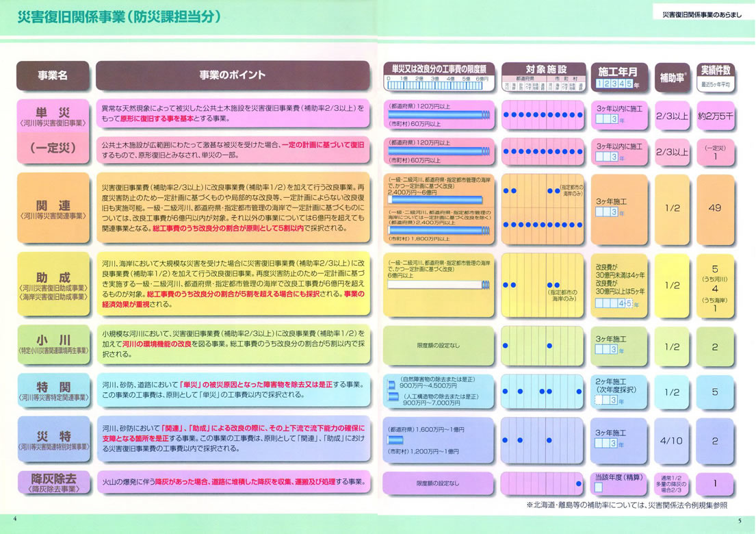Select the 当該年度(精算) cell
This screenshot has width=756, height=534.
coord(620,483)
